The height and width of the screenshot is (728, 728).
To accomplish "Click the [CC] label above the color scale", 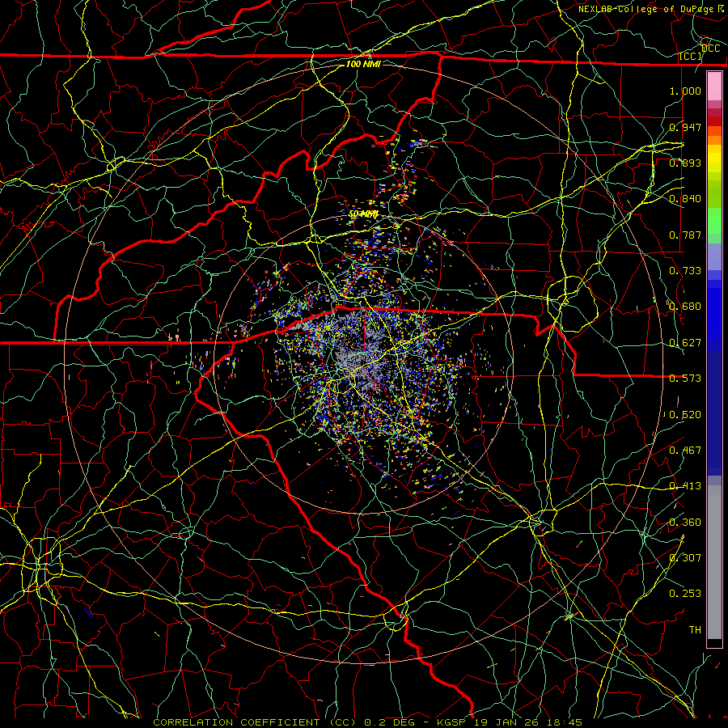I will 691,57.
